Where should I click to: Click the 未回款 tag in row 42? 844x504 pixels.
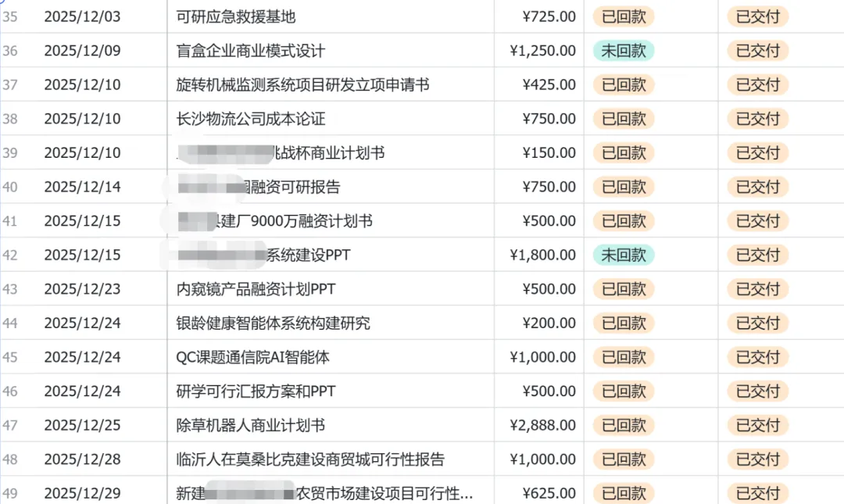[x=623, y=255]
